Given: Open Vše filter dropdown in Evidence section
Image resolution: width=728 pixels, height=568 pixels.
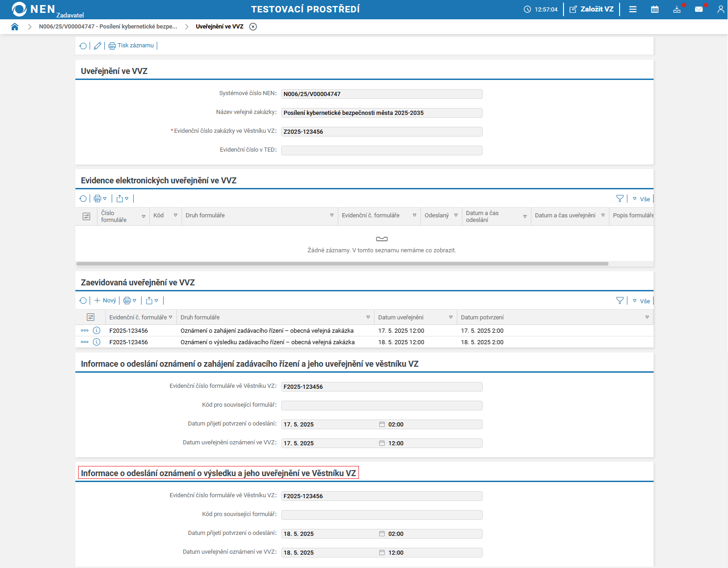Looking at the screenshot, I should click(642, 199).
